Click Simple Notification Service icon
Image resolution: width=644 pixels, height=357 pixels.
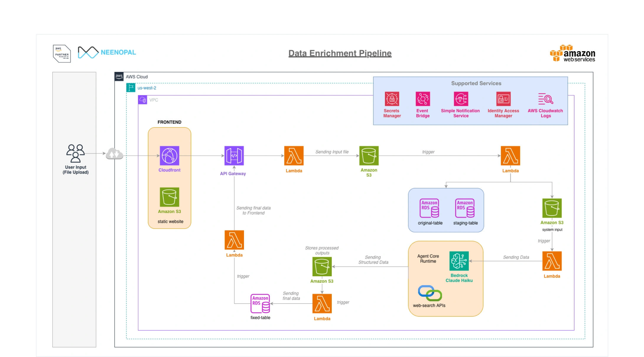coord(461,99)
